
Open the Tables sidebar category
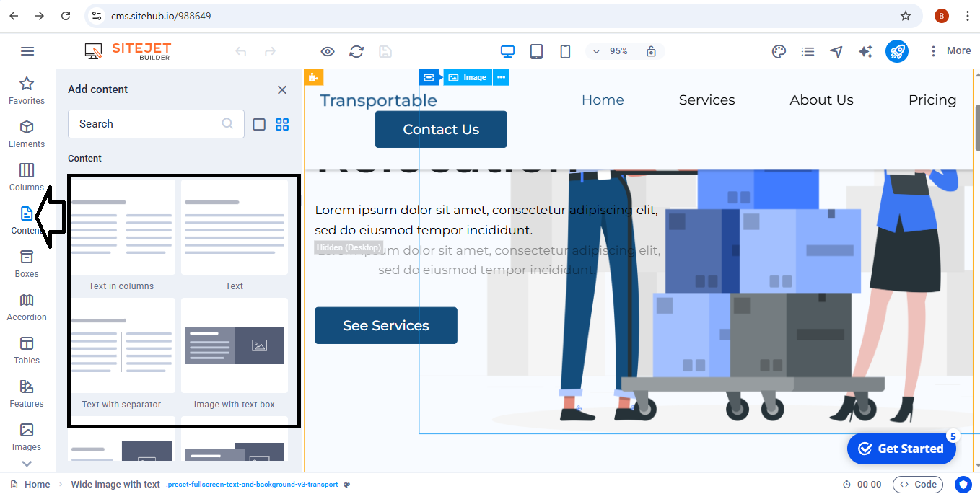point(27,350)
